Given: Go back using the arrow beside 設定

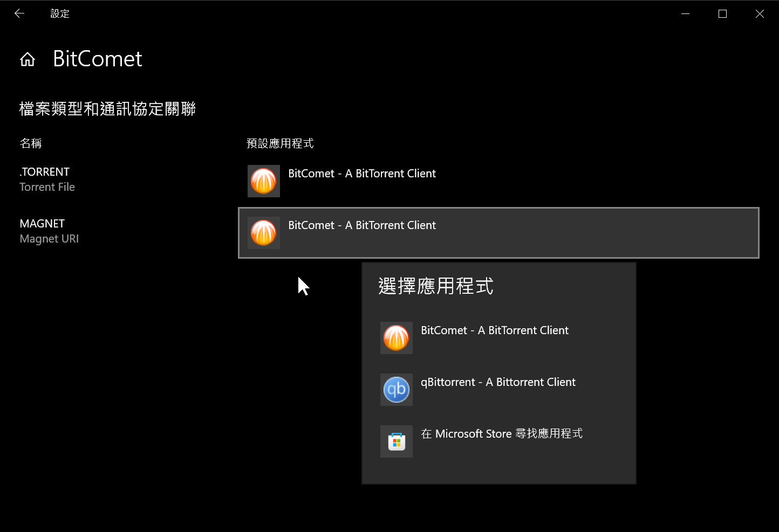Looking at the screenshot, I should (19, 13).
